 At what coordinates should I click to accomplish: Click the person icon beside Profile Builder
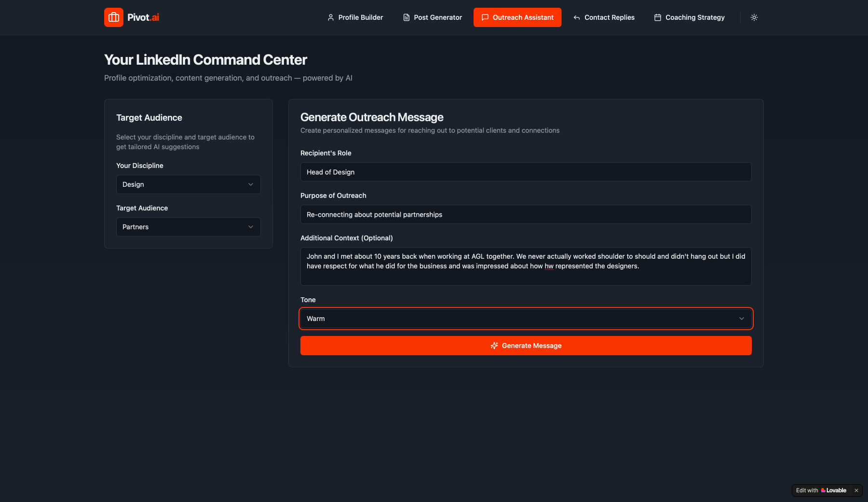click(331, 17)
